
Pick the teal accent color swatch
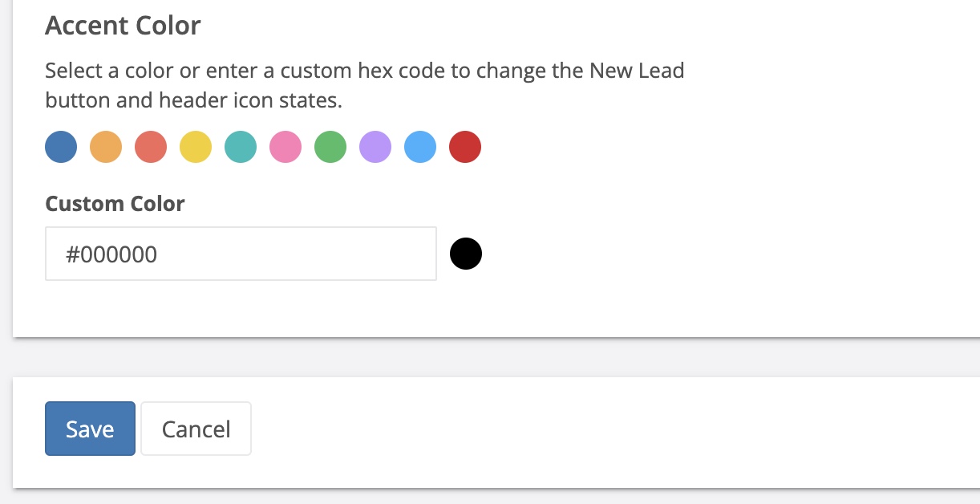pyautogui.click(x=241, y=148)
